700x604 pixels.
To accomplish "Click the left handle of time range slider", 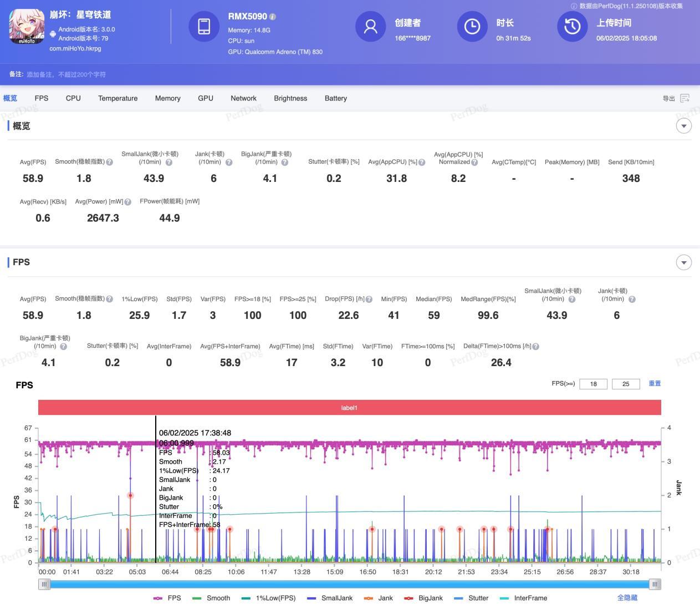I will tap(44, 584).
